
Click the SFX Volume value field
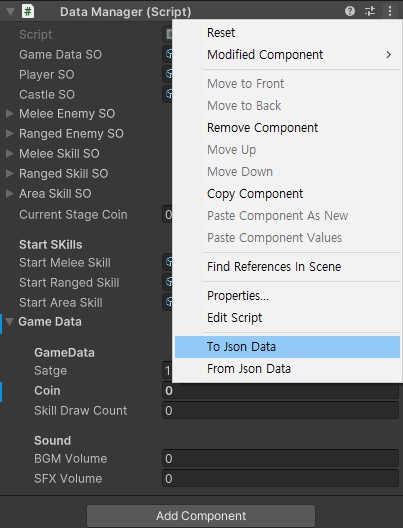pos(280,478)
